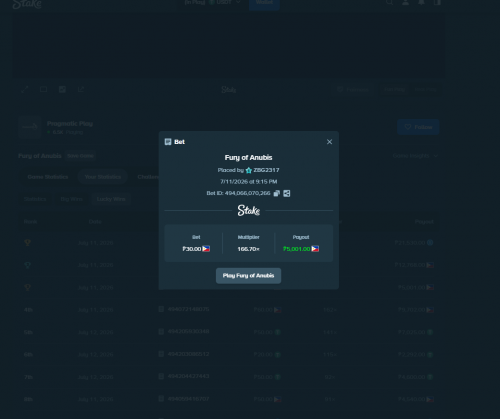Toggle fullscreen game view icon
The image size is (500, 419).
click(25, 89)
